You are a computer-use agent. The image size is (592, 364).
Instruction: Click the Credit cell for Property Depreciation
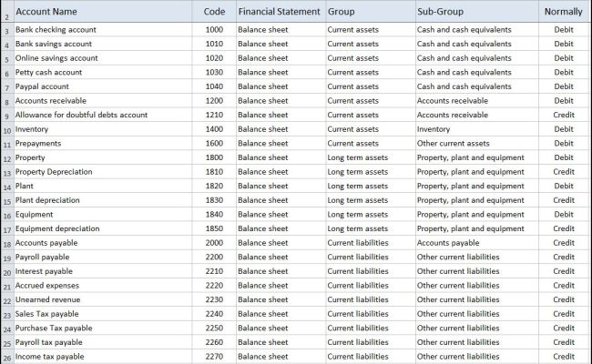[x=563, y=172]
